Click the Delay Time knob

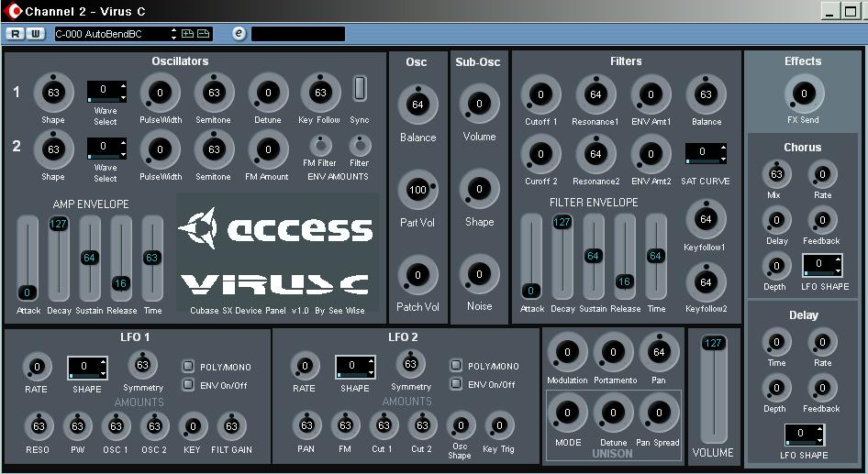pos(776,342)
